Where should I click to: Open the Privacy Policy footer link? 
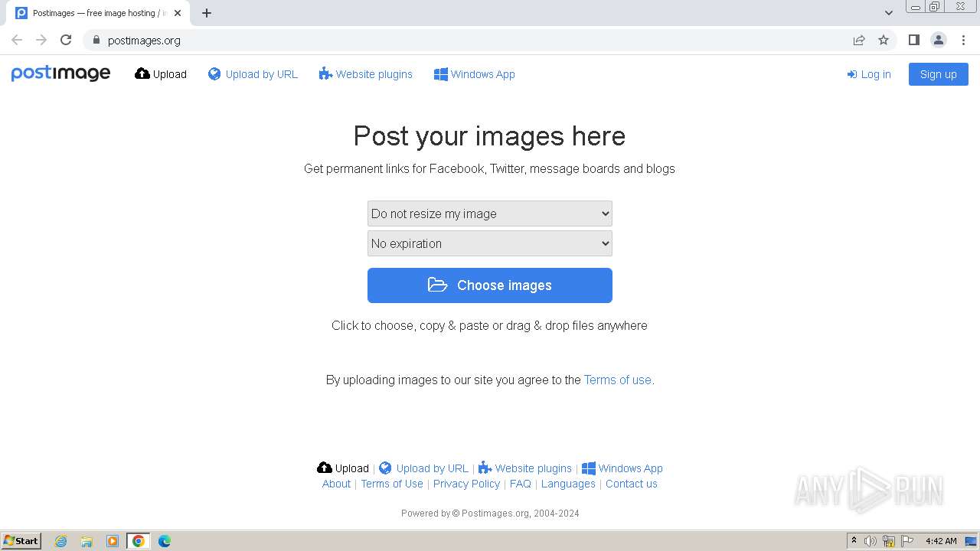point(466,484)
